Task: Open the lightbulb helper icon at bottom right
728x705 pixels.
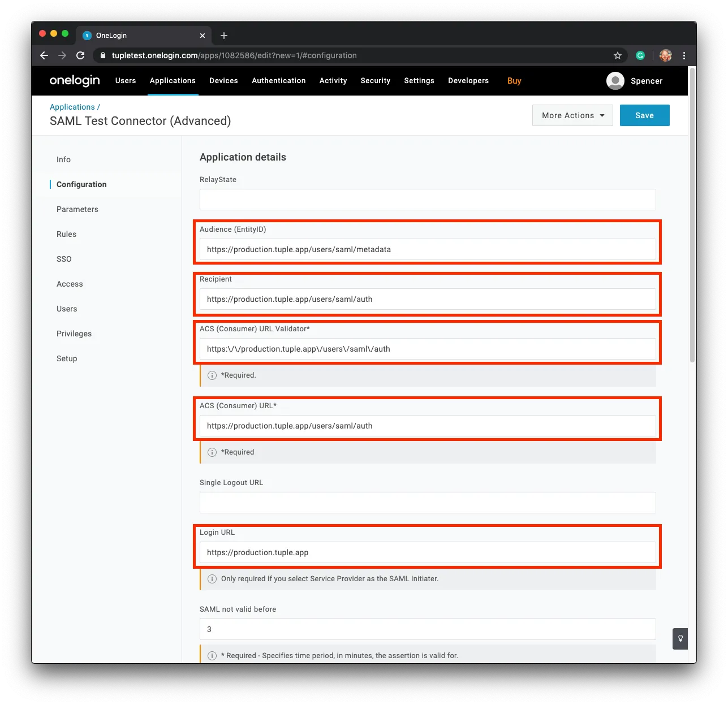Action: 680,638
